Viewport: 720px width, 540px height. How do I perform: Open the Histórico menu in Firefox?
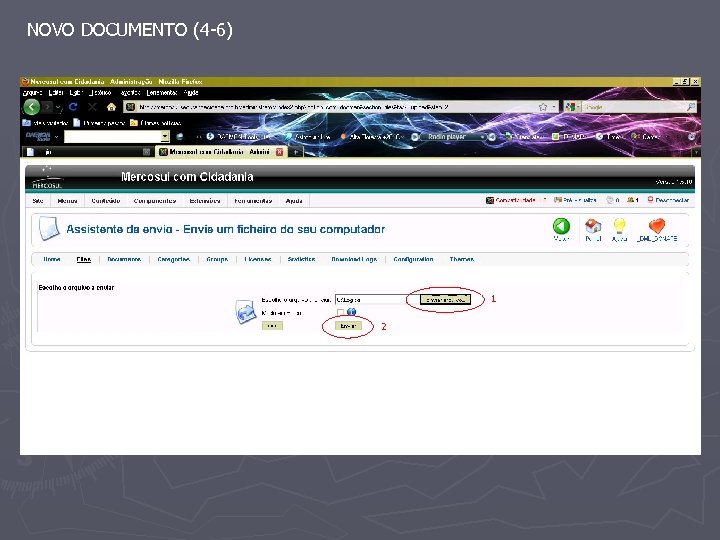pyautogui.click(x=101, y=93)
